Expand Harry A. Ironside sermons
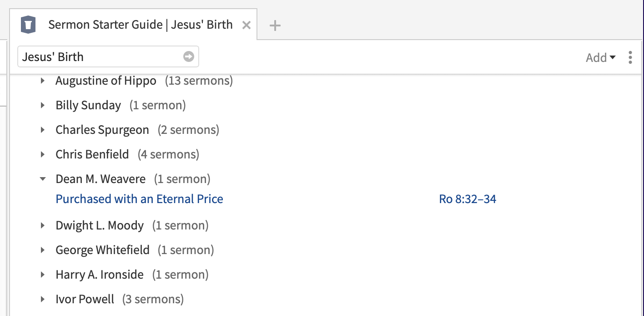Image resolution: width=644 pixels, height=316 pixels. [x=43, y=275]
